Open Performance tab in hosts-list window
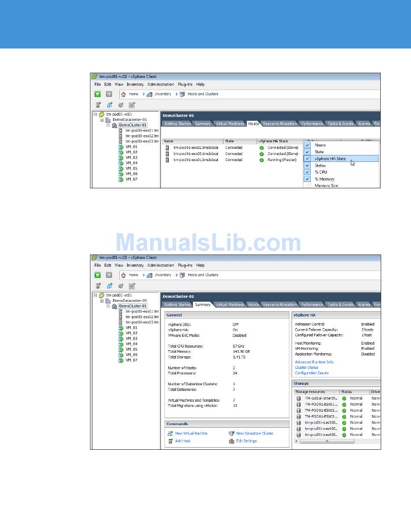This screenshot has width=411, height=532. coord(312,124)
